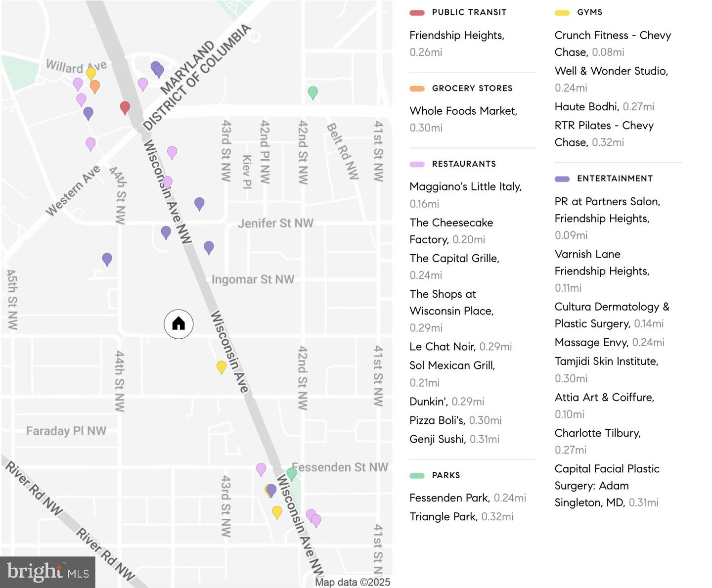Click The Capital Grille listing

click(x=454, y=267)
